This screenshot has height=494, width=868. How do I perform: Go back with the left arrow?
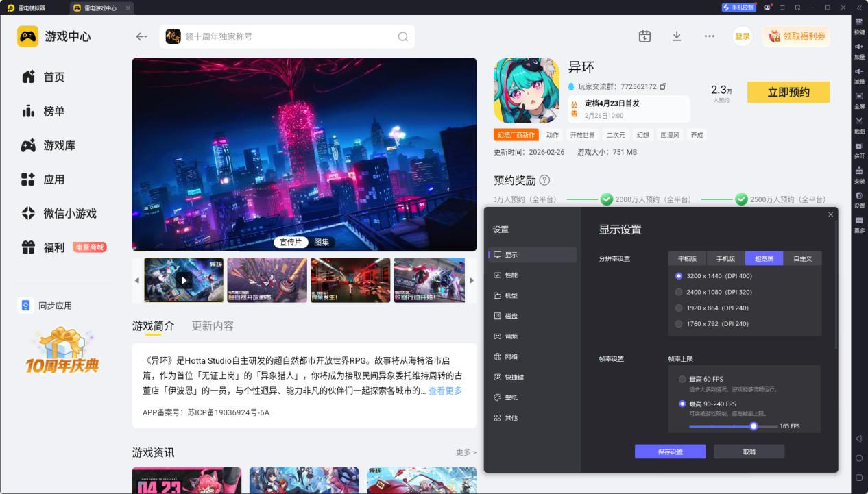click(x=141, y=36)
